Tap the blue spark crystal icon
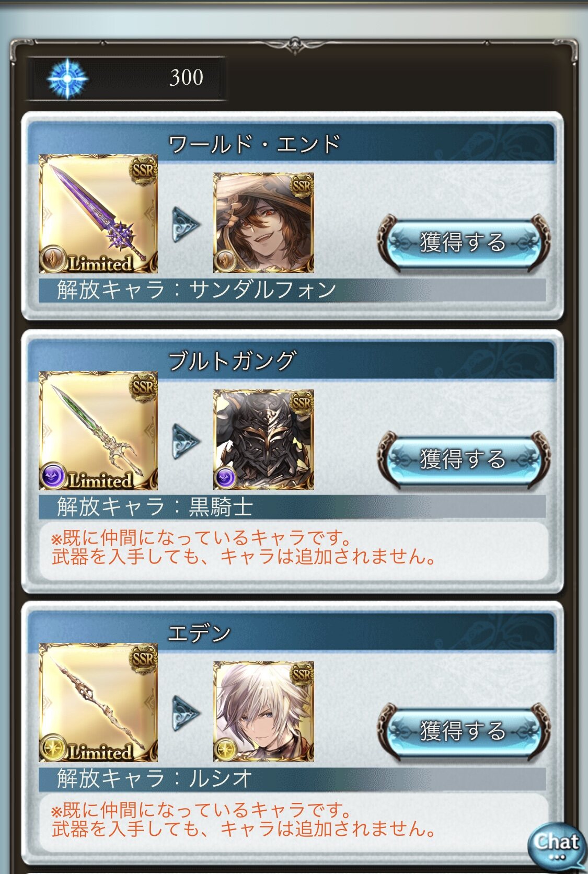This screenshot has height=874, width=588. tap(67, 78)
